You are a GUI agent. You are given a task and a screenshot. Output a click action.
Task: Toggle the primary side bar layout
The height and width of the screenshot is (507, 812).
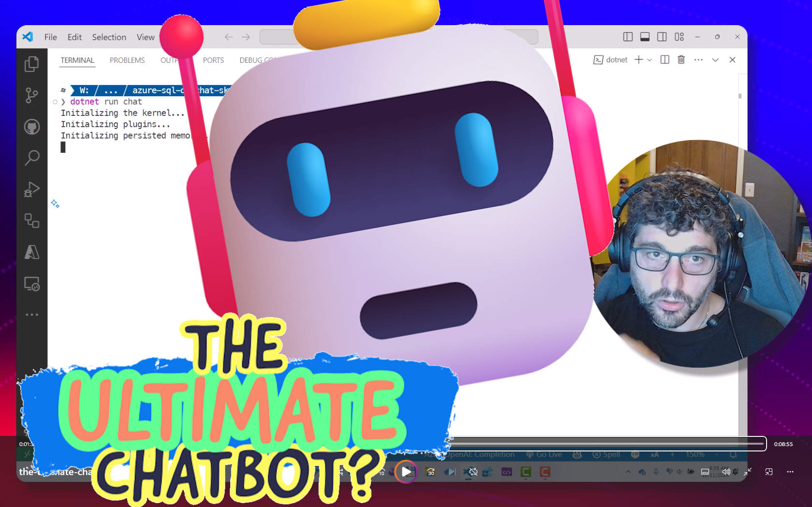tap(628, 37)
